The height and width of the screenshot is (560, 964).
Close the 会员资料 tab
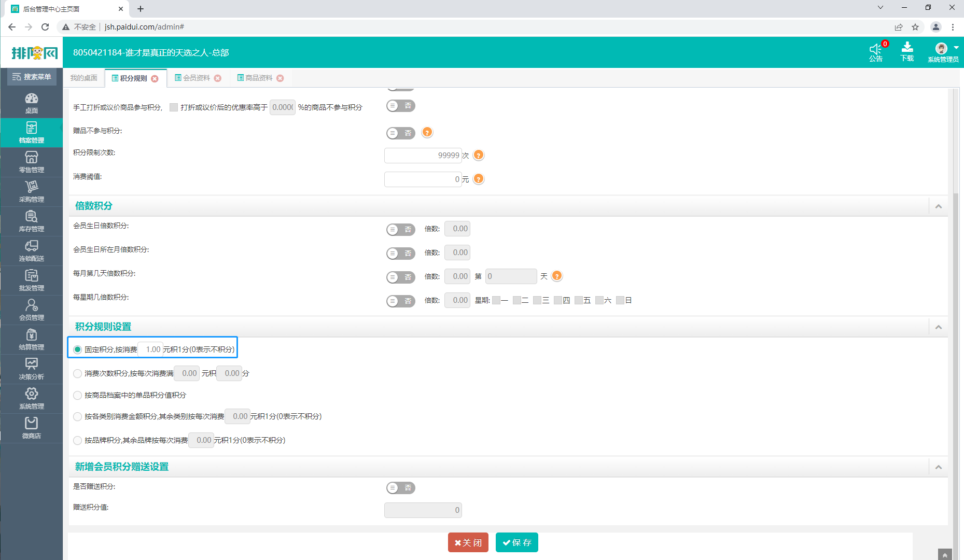(218, 78)
